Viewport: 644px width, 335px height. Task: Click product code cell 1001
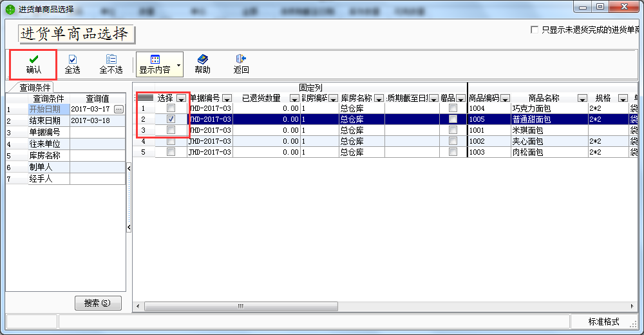click(489, 130)
